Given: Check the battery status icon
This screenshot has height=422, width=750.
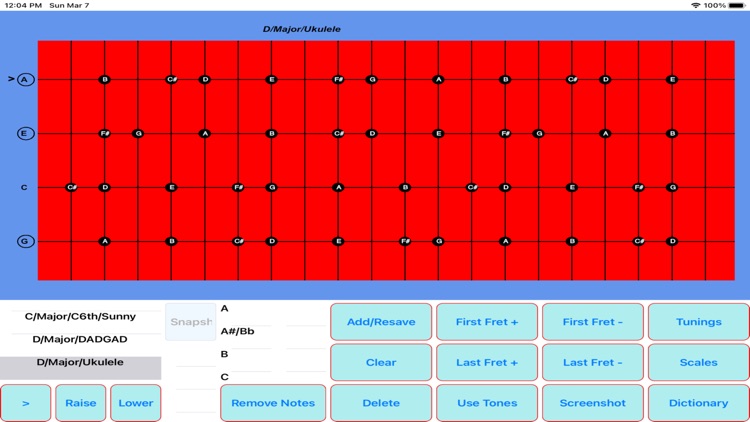Looking at the screenshot, I should point(737,5).
